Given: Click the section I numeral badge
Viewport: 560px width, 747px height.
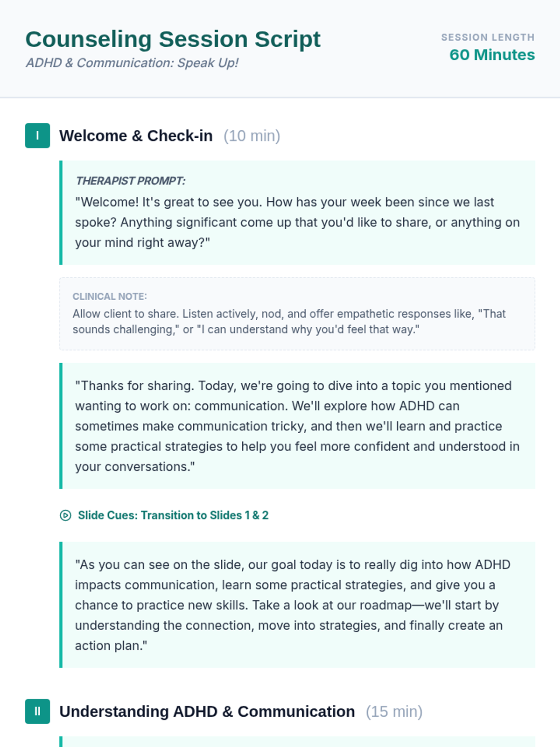Looking at the screenshot, I should pos(37,136).
